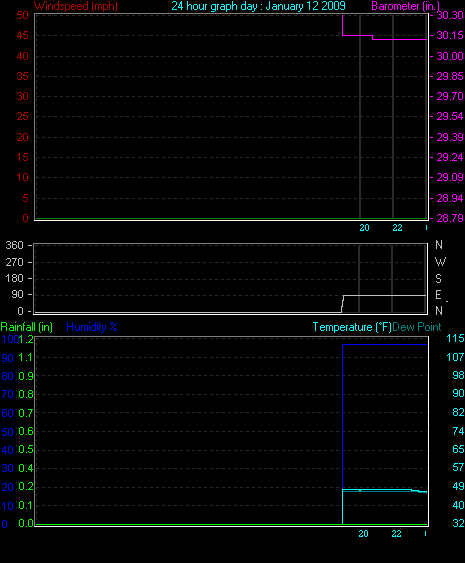Click the Rainfall (in) legend label
The width and height of the screenshot is (465, 563).
coord(27,327)
